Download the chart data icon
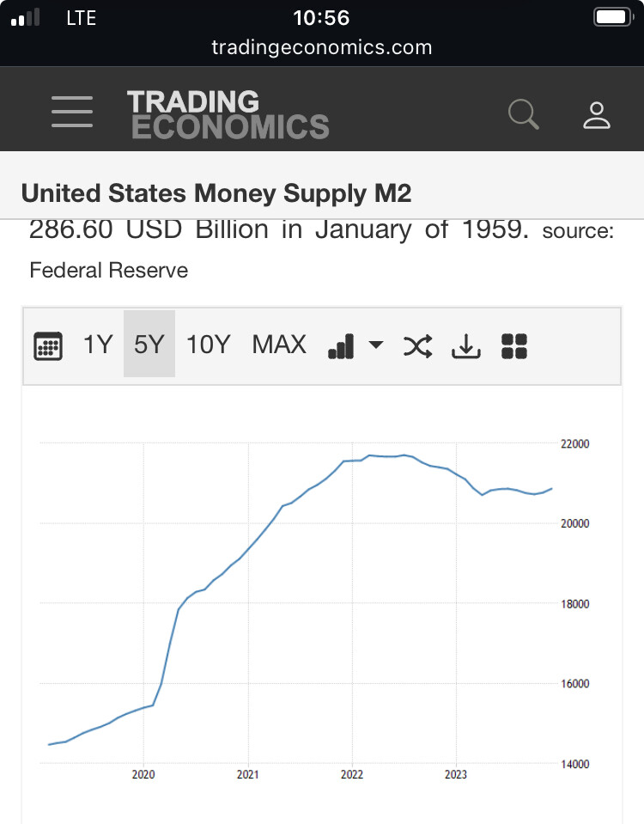 click(x=466, y=346)
